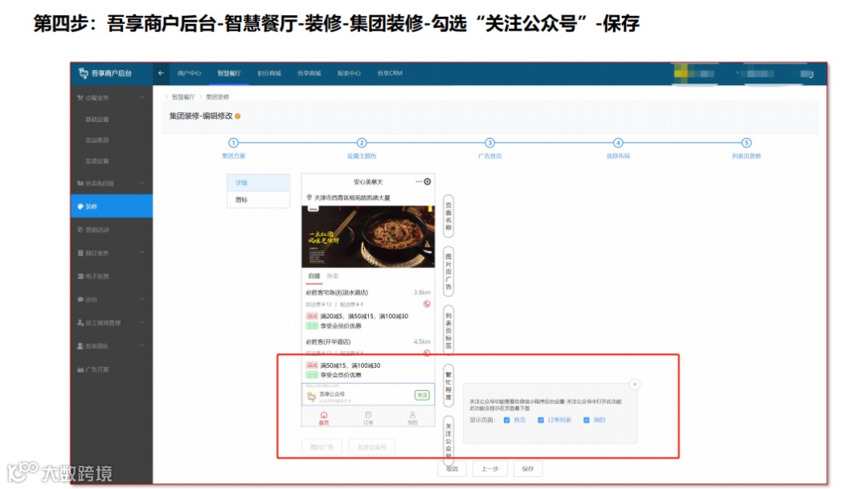This screenshot has height=489, width=868.
Task: Open the 积分商城 top tab
Action: (x=269, y=73)
